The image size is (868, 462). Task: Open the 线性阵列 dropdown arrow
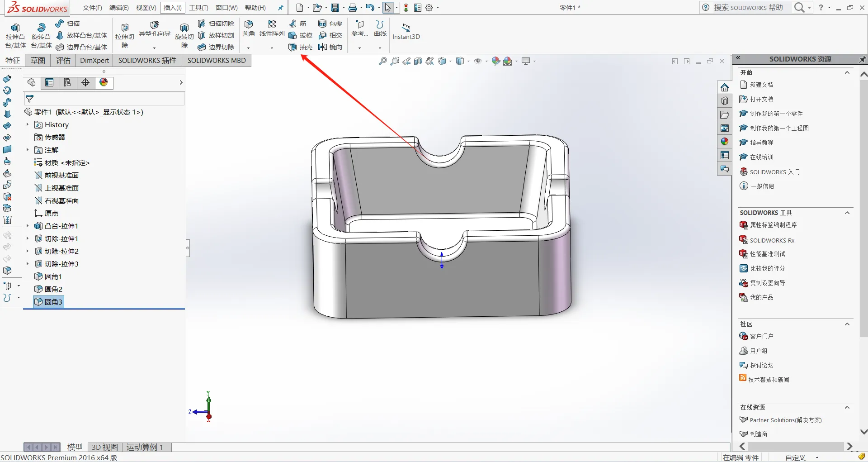(x=272, y=48)
